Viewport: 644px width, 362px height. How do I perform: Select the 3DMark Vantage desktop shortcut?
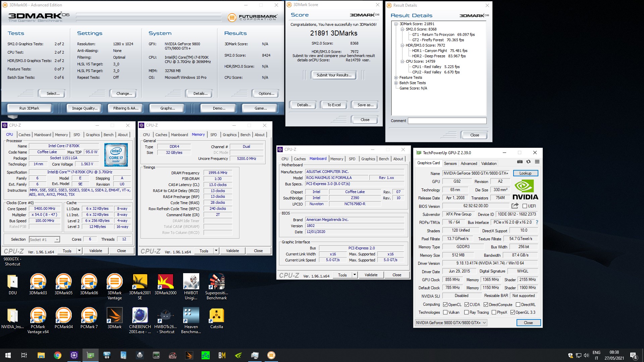[114, 287]
